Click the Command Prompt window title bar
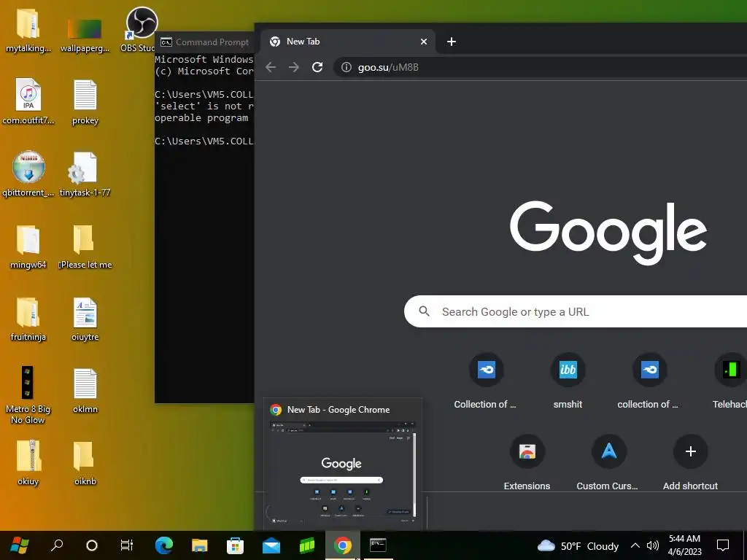This screenshot has height=560, width=747. click(205, 42)
